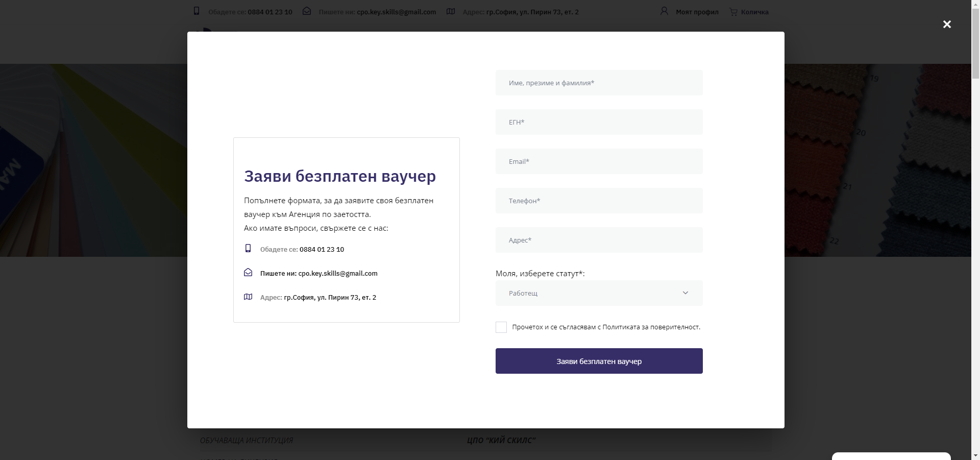
Task: Click the popup address гр.София, ул. Пирин 73, ет. 2
Action: click(x=330, y=297)
